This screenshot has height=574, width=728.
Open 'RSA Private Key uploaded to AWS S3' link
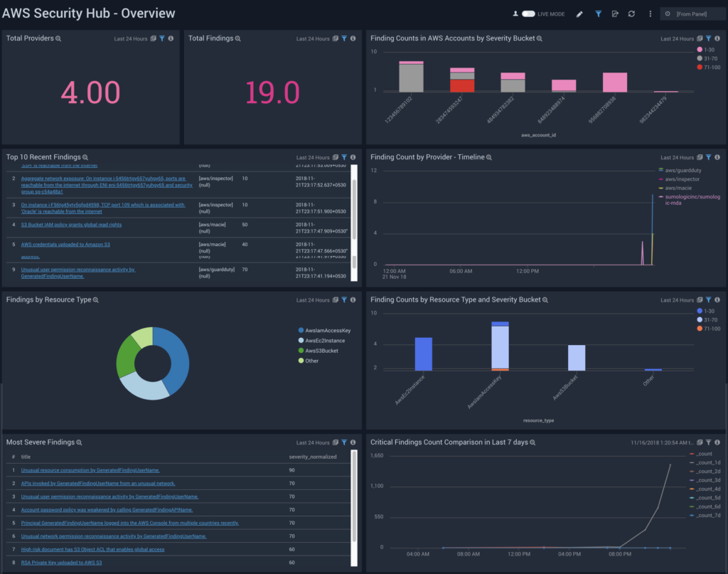pyautogui.click(x=61, y=563)
